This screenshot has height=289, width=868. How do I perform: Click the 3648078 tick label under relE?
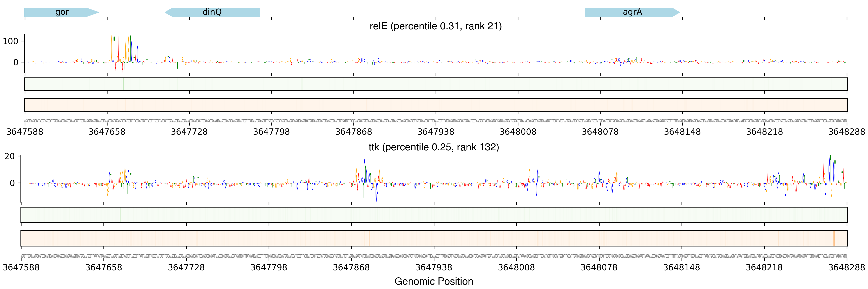coord(600,131)
